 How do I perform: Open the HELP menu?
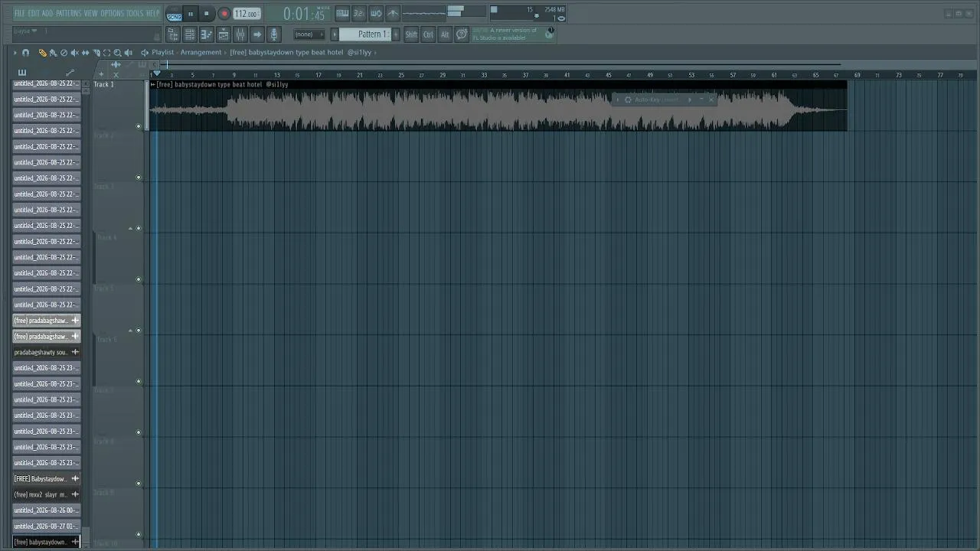pyautogui.click(x=152, y=13)
